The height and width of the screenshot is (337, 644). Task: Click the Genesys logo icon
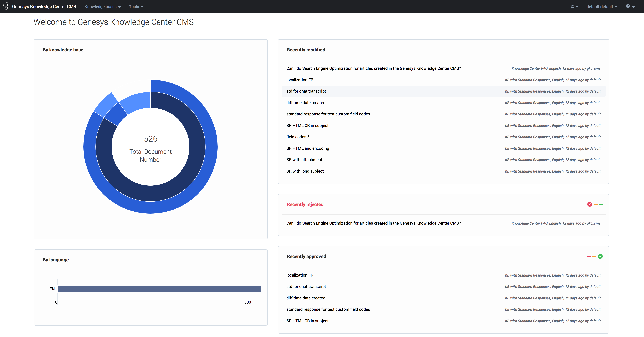pos(6,6)
